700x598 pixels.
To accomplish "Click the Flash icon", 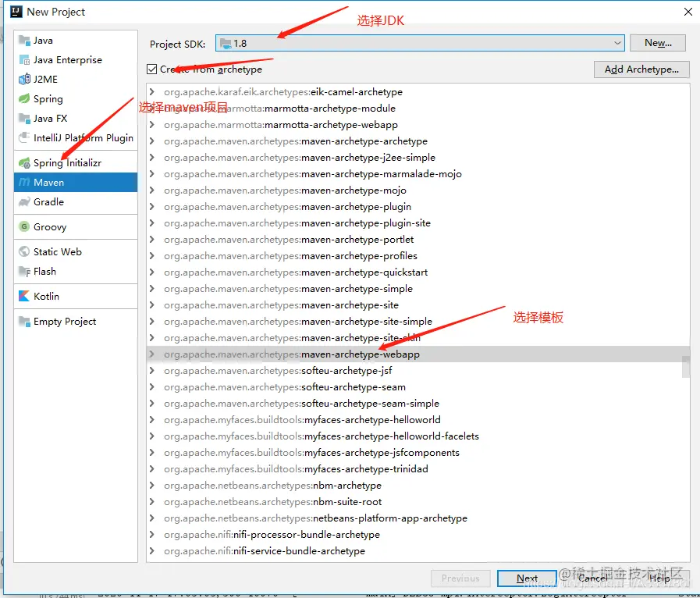I will click(24, 272).
